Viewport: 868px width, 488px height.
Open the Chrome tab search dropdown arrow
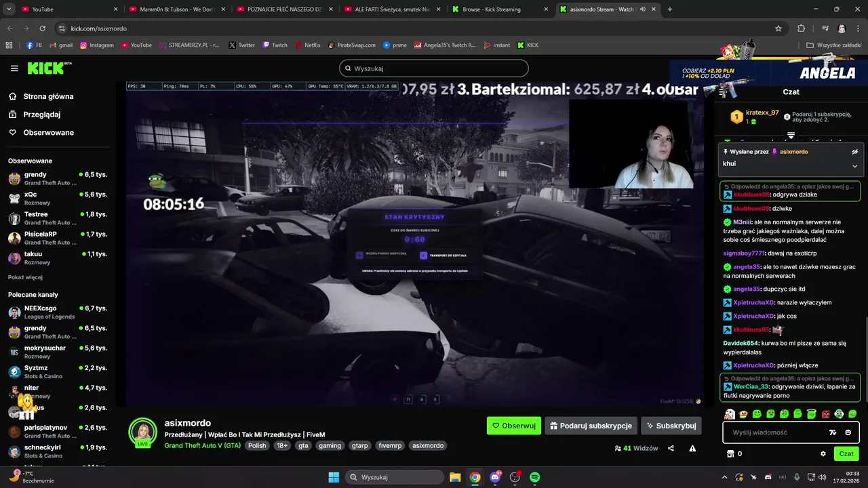click(x=9, y=9)
